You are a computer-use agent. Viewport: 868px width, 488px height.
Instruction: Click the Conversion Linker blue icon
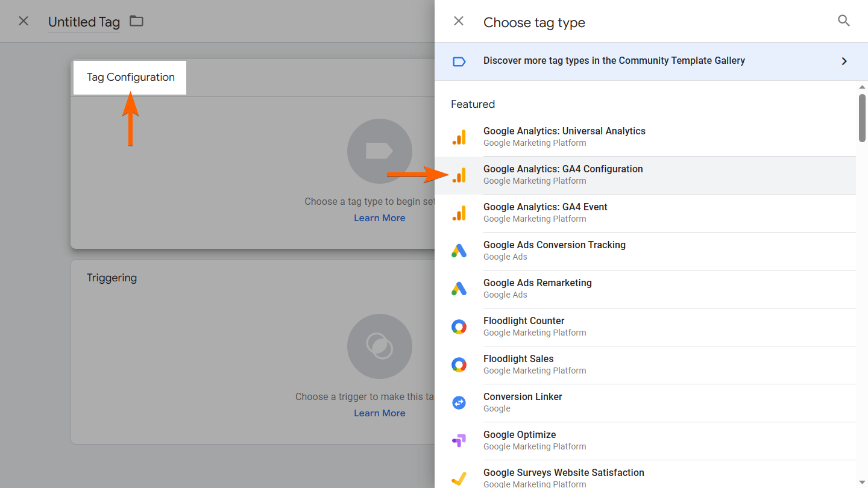459,402
